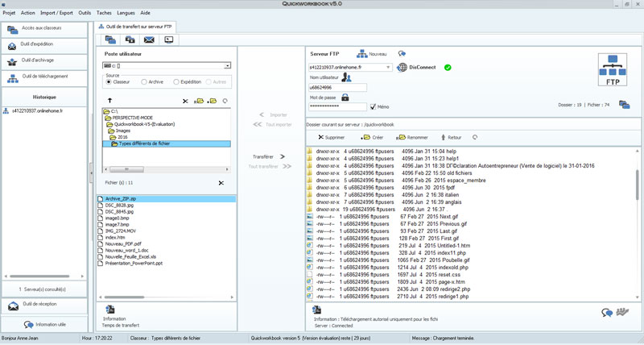Toggle the Mémo password checkbox
Screen dimensions: 644x345
(373, 106)
